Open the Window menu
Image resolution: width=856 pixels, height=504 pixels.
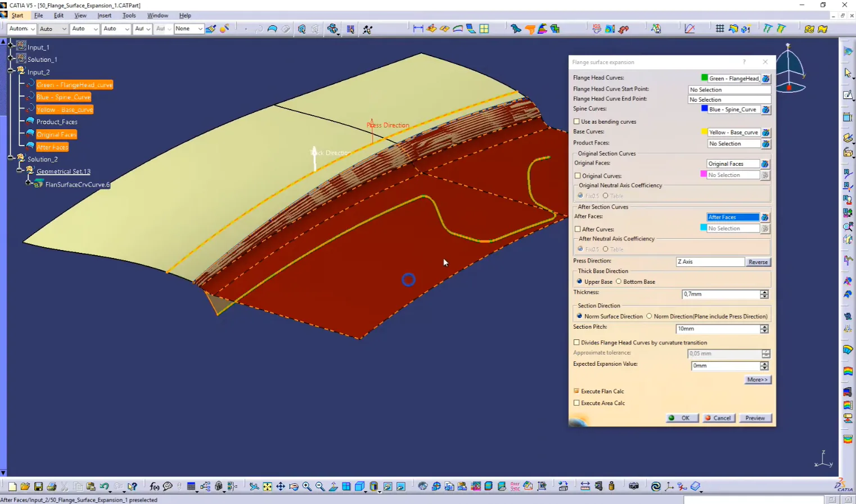coord(157,16)
